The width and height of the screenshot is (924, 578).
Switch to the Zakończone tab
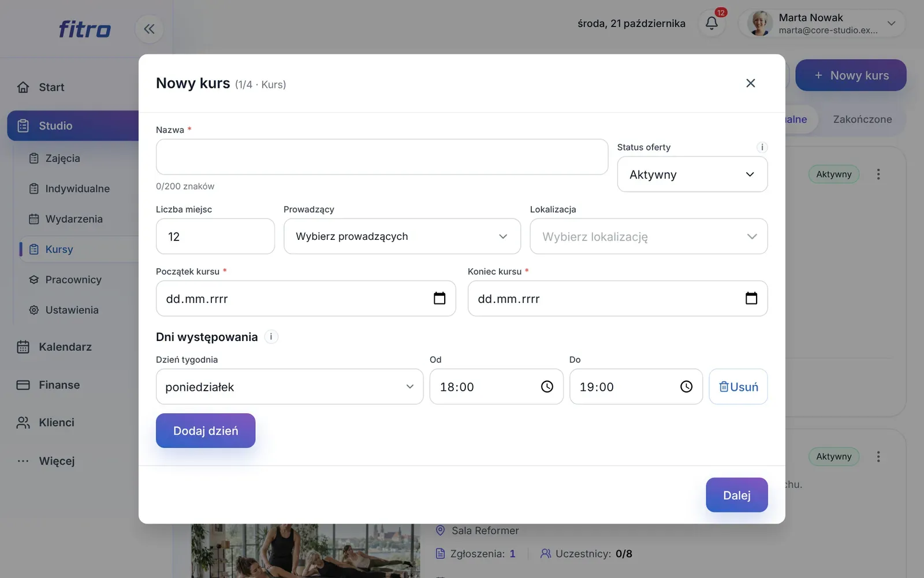862,119
